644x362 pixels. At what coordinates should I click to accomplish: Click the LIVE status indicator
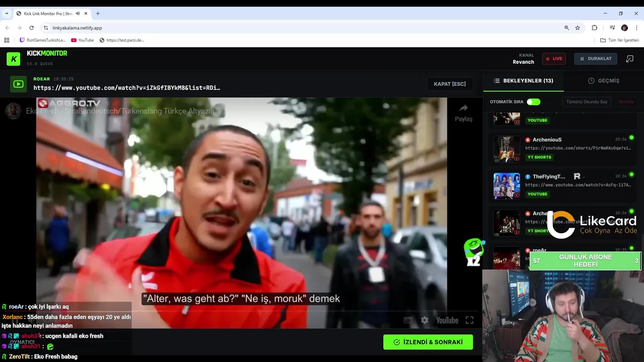click(x=554, y=59)
